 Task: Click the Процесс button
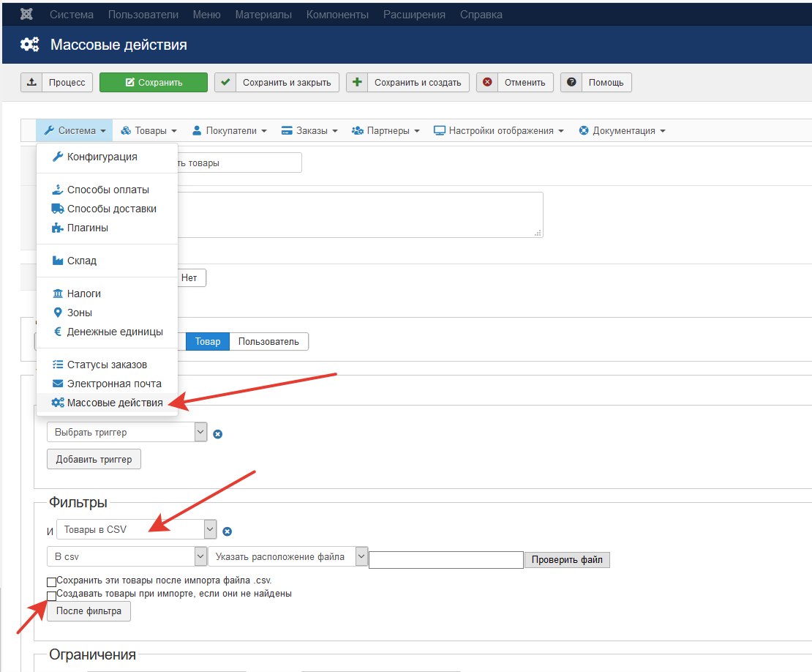(56, 83)
